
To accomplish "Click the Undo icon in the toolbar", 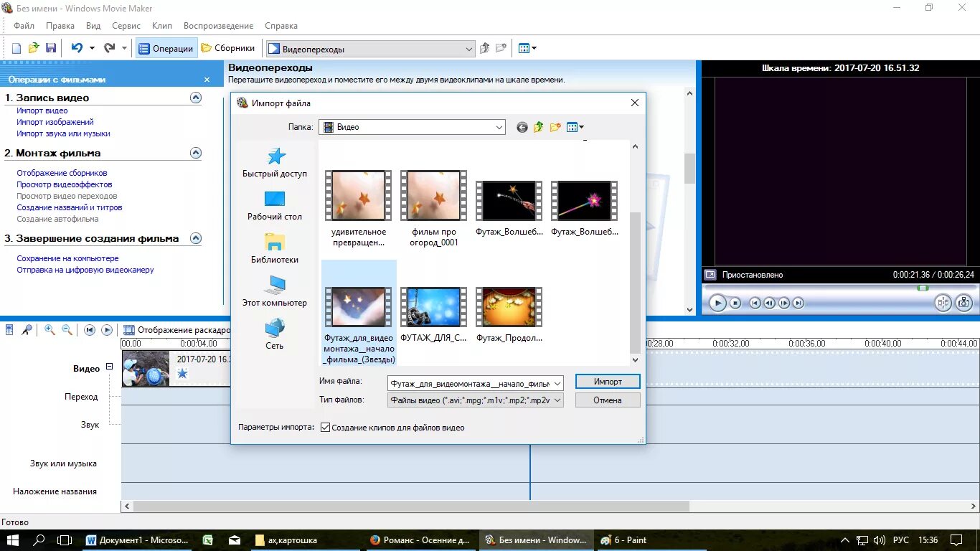I will click(77, 47).
